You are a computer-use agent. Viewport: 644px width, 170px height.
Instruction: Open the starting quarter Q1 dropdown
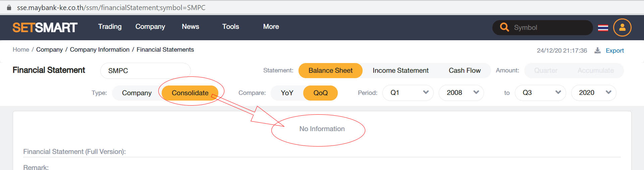coord(408,93)
